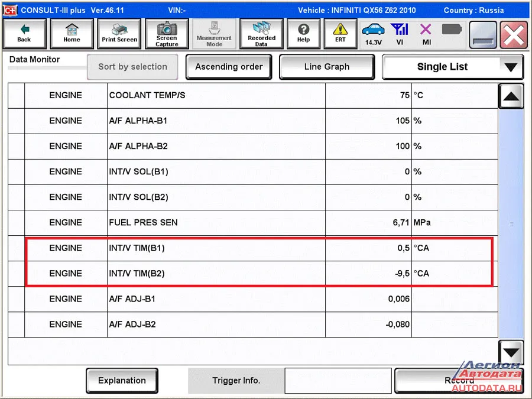This screenshot has width=532, height=399.
Task: Select the A/F ALPHA-B1 item name
Action: pos(138,121)
